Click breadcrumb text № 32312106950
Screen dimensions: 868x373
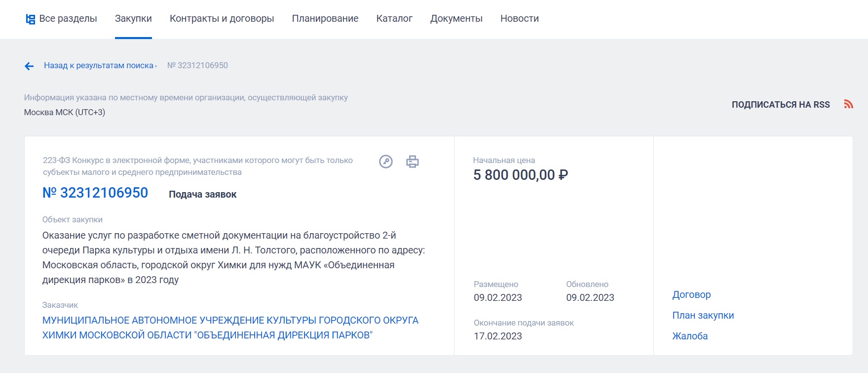(x=197, y=66)
